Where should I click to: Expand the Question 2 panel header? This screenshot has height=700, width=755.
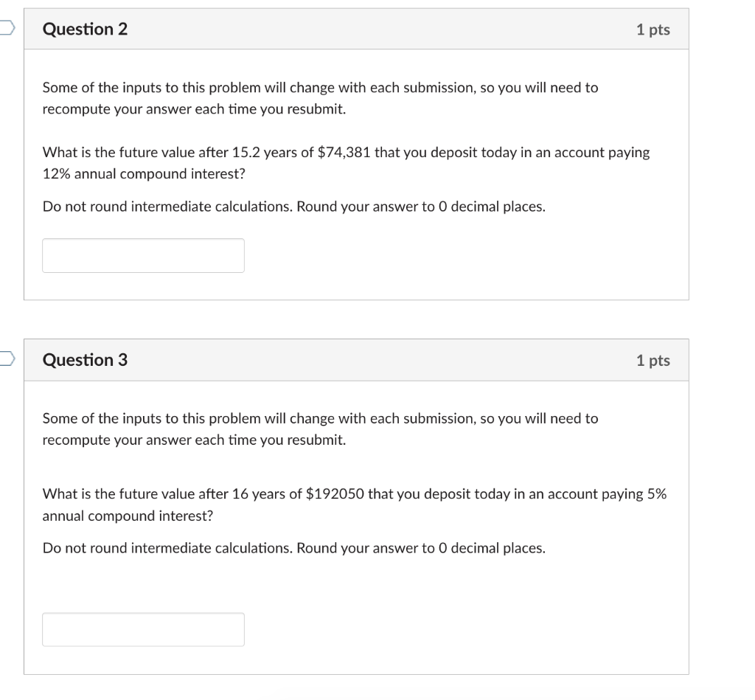pos(357,29)
